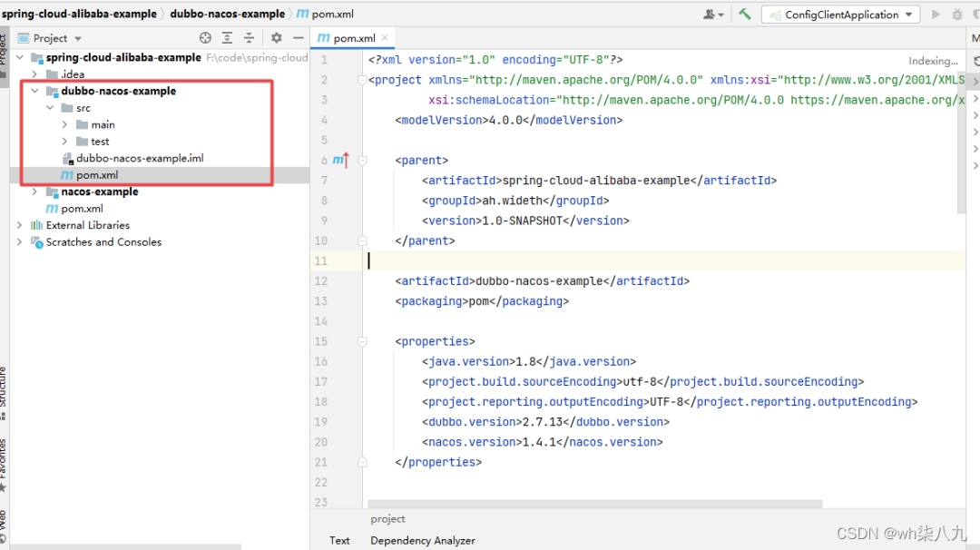Start debugging with the bug icon
This screenshot has height=550, width=980.
[957, 13]
